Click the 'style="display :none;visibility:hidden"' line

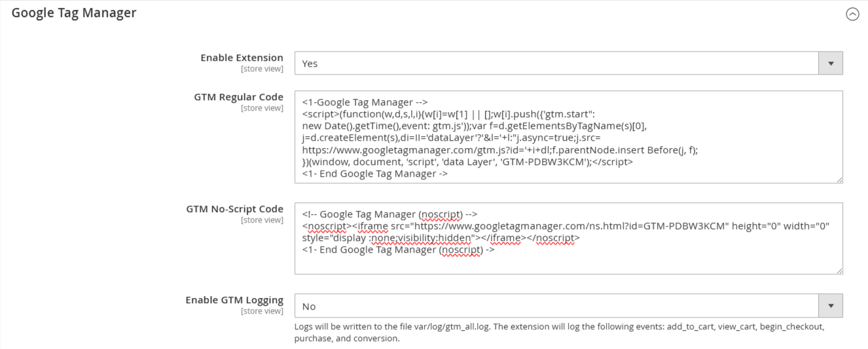tap(441, 238)
